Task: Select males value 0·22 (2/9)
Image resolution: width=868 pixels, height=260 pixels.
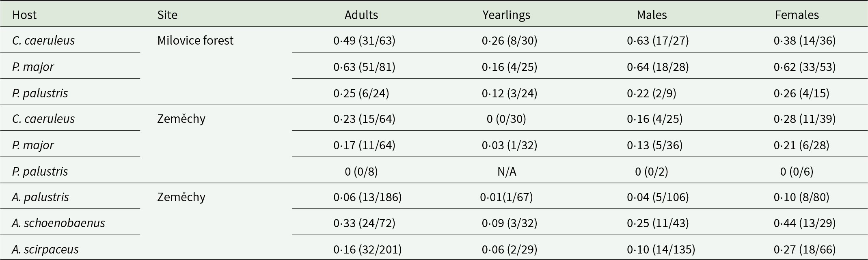Action: point(652,93)
